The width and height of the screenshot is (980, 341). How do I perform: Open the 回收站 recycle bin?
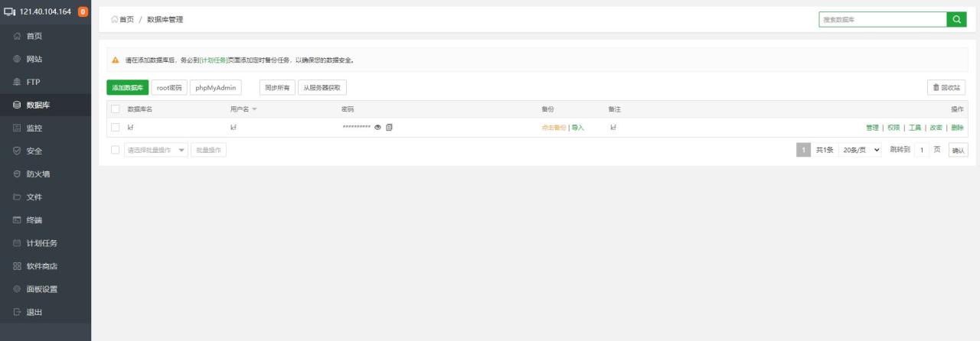click(x=946, y=87)
